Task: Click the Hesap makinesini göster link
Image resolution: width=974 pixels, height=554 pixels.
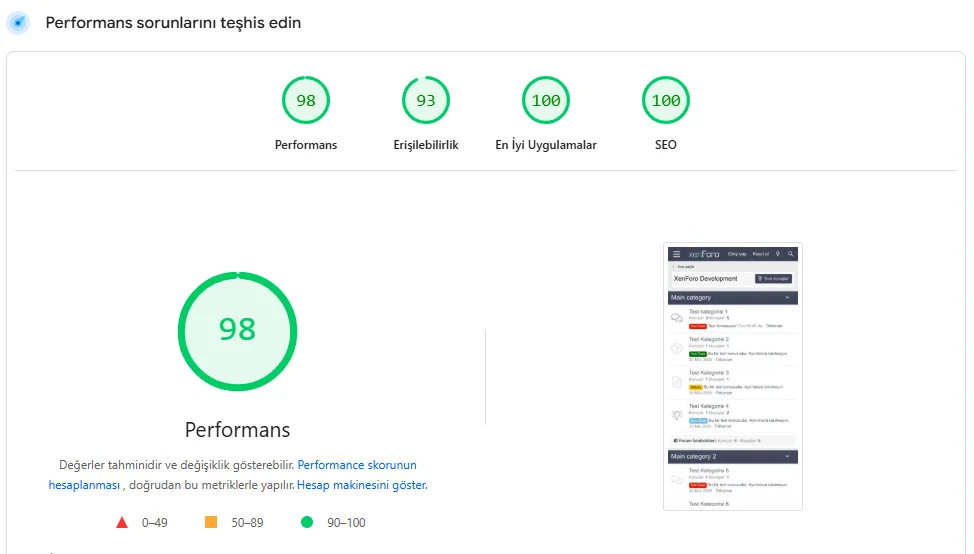Action: tap(361, 485)
